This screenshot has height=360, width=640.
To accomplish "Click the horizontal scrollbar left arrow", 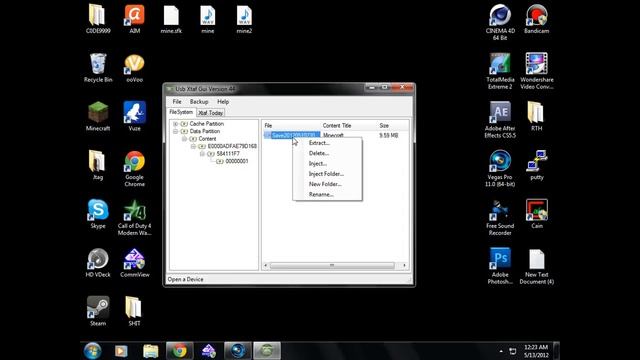I will [266, 265].
